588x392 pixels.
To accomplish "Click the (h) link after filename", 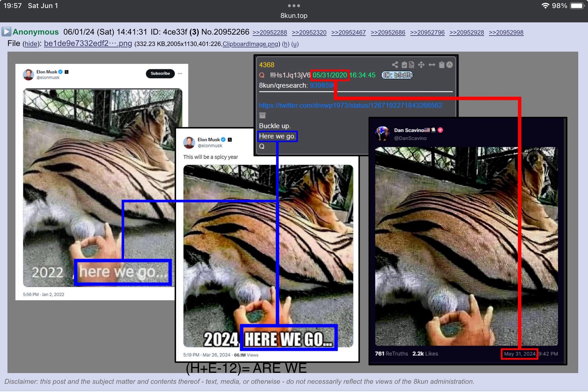I will click(x=285, y=44).
